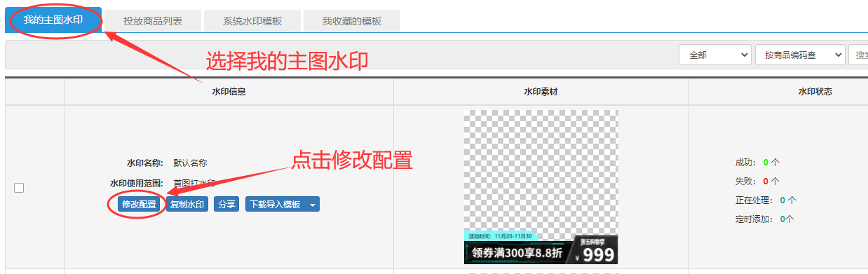Open the 按商品编码查 search-type dropdown

pos(800,55)
